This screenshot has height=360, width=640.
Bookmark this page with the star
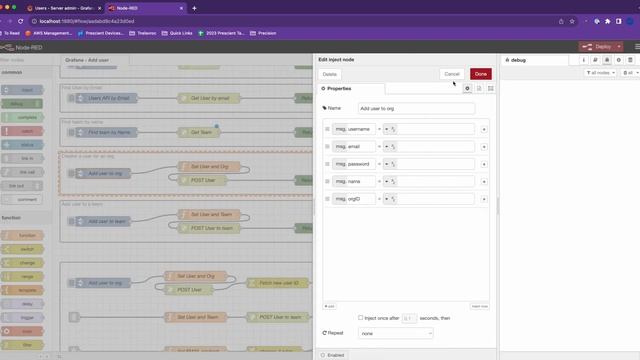[572, 21]
